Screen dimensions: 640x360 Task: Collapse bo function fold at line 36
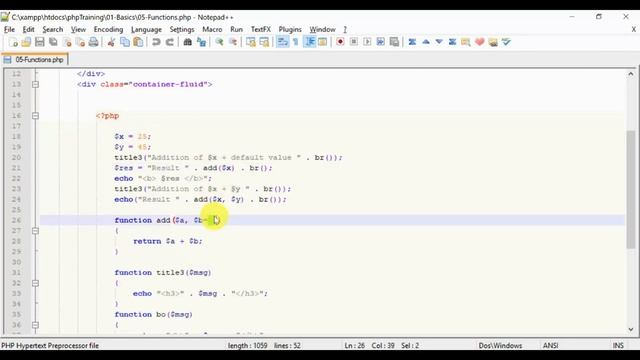coord(36,325)
